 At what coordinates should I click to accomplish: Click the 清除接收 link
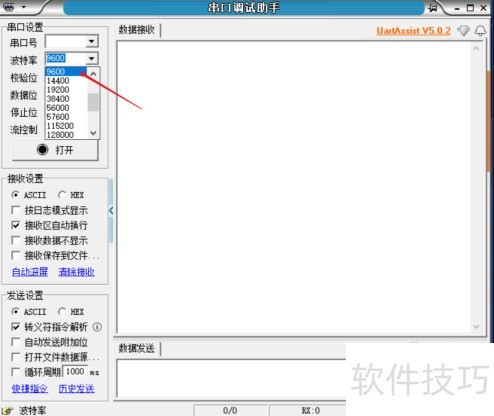pyautogui.click(x=76, y=272)
